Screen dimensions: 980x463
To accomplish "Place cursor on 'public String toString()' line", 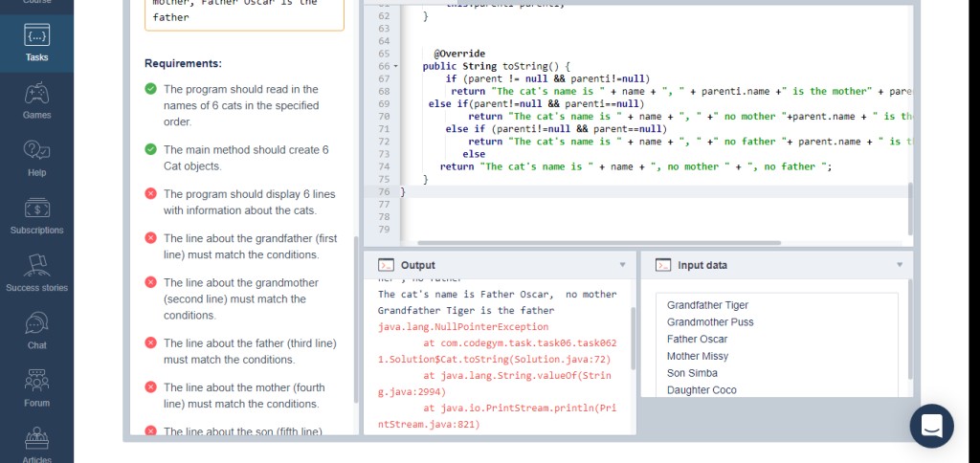I will [497, 66].
